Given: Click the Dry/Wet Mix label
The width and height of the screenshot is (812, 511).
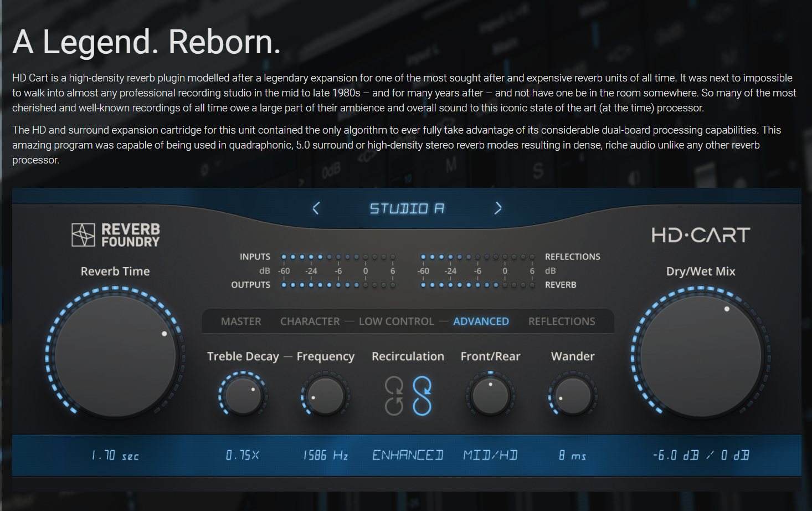Looking at the screenshot, I should (x=701, y=272).
